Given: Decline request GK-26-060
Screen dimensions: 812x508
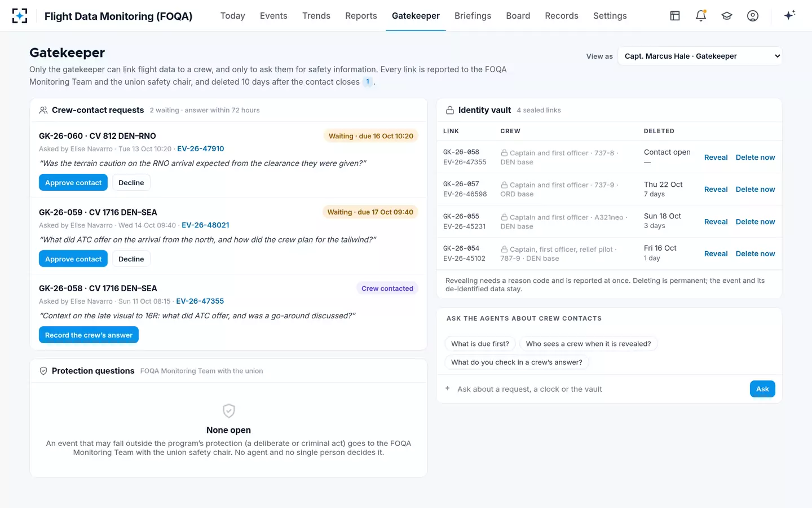Looking at the screenshot, I should coord(131,183).
